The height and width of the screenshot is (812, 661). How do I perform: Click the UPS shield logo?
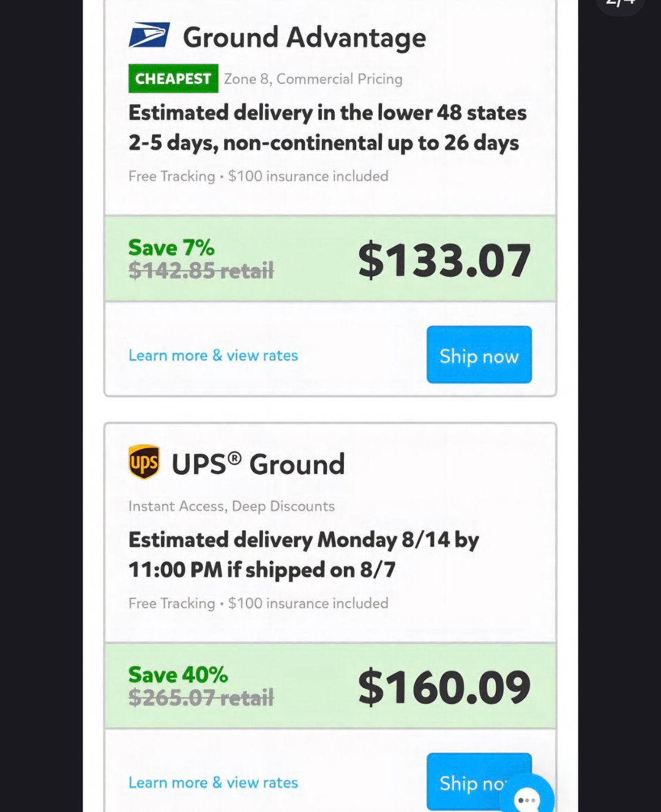click(x=144, y=462)
